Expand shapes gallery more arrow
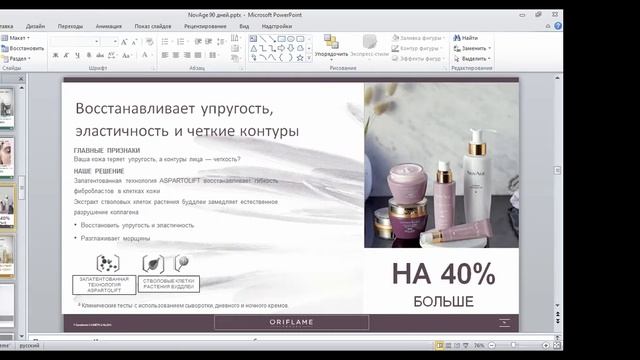This screenshot has height=360, width=640. [x=309, y=58]
